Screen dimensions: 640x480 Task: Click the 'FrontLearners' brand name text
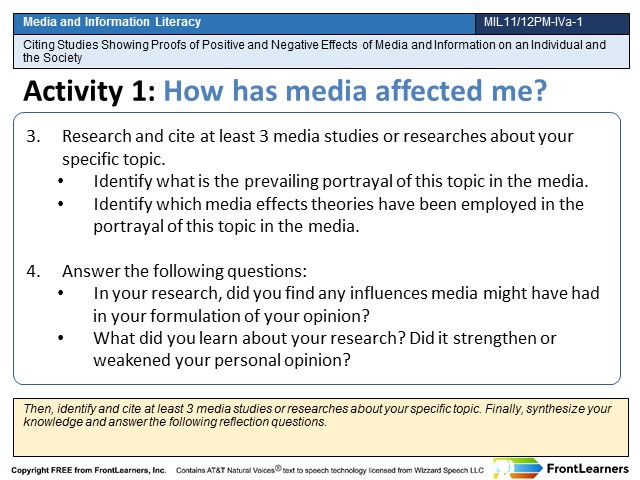[587, 469]
